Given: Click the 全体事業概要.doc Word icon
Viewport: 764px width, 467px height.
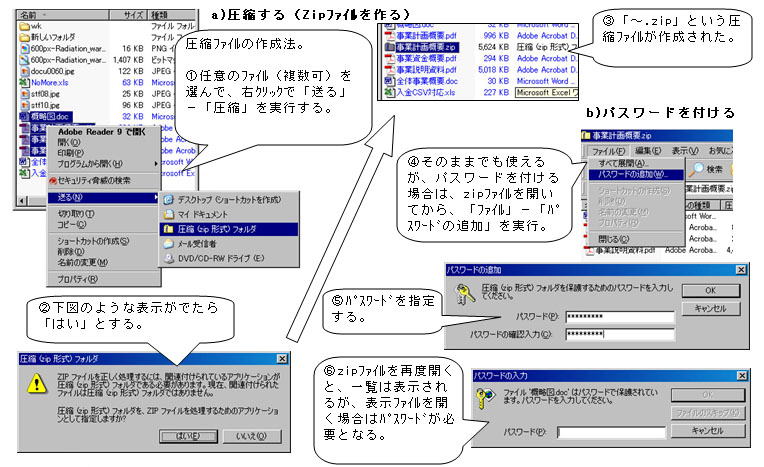Looking at the screenshot, I should coord(389,81).
